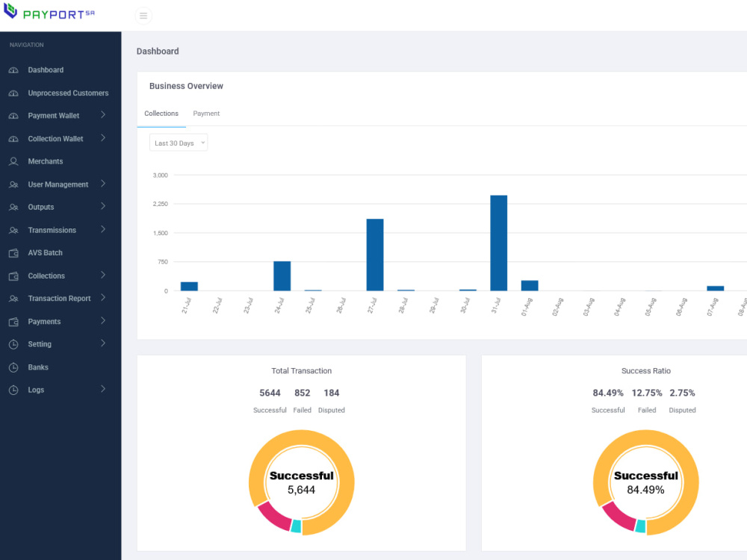Open Transaction Report menu item
This screenshot has width=747, height=560.
click(x=59, y=299)
